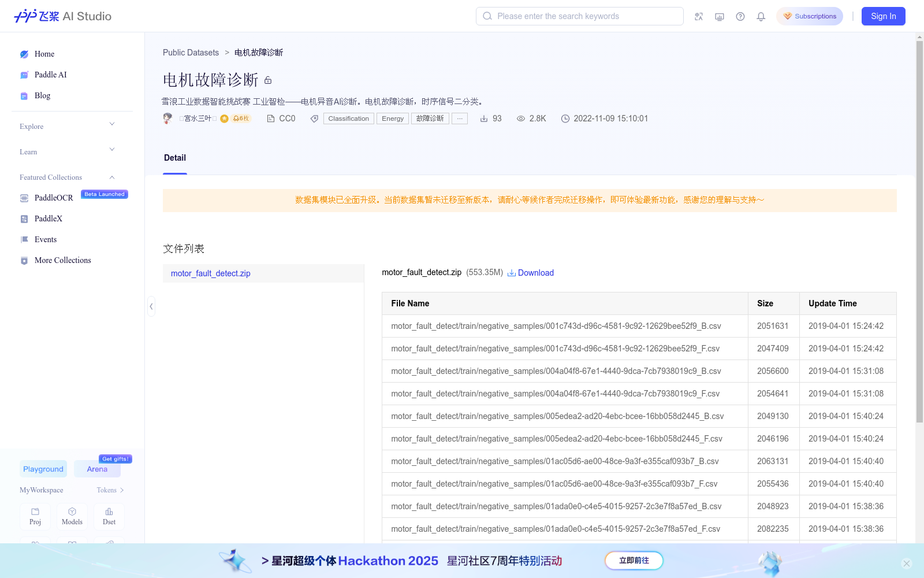This screenshot has height=578, width=924.
Task: Click the Update Time column header
Action: (x=848, y=303)
